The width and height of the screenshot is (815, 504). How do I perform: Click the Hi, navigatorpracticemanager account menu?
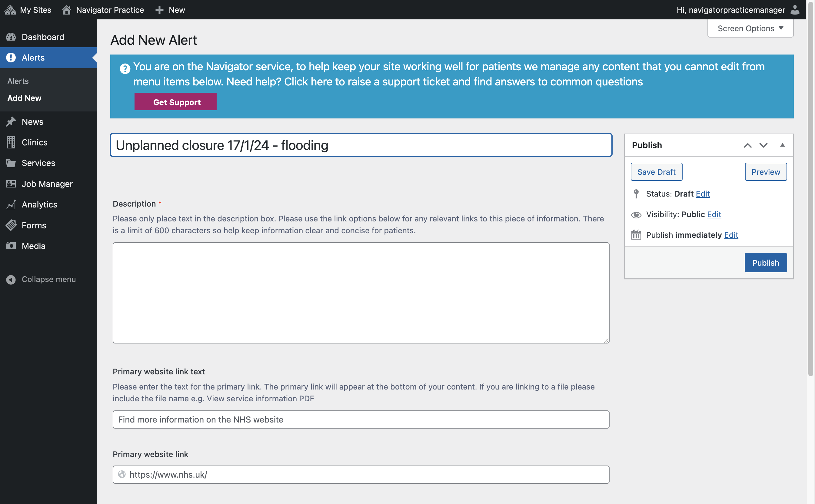click(738, 10)
